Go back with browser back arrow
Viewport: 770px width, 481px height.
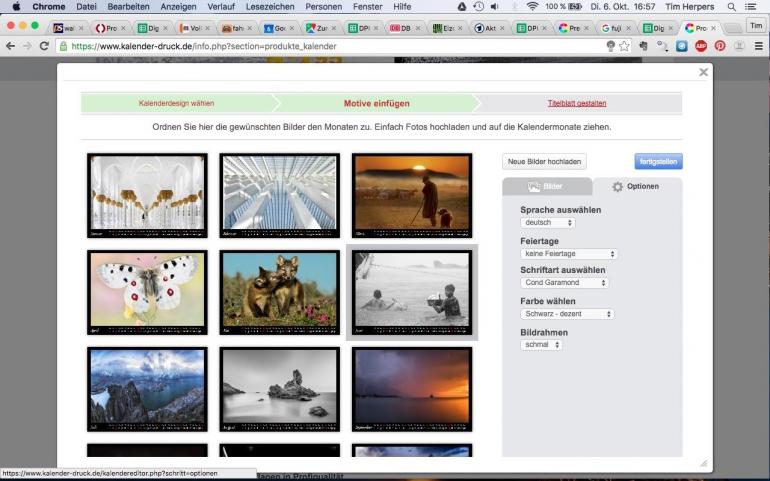tap(10, 46)
